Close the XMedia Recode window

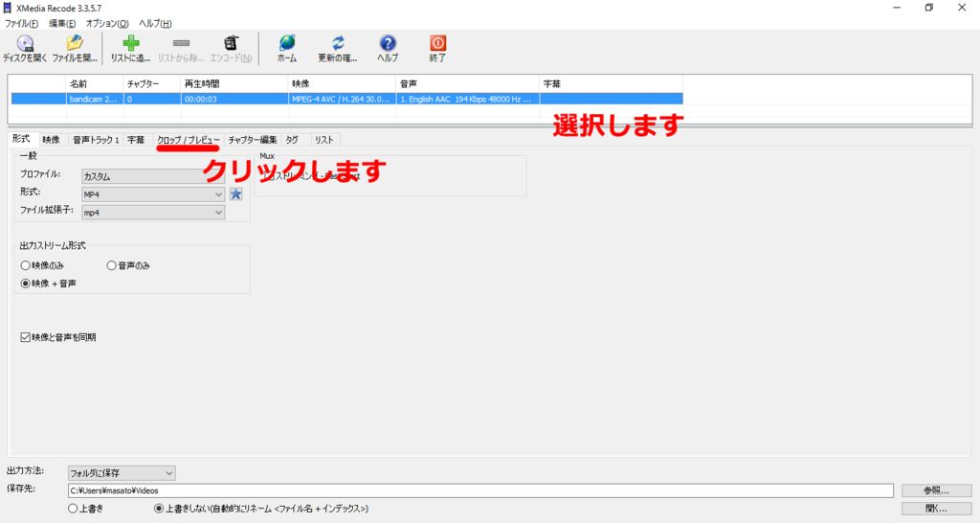point(962,8)
